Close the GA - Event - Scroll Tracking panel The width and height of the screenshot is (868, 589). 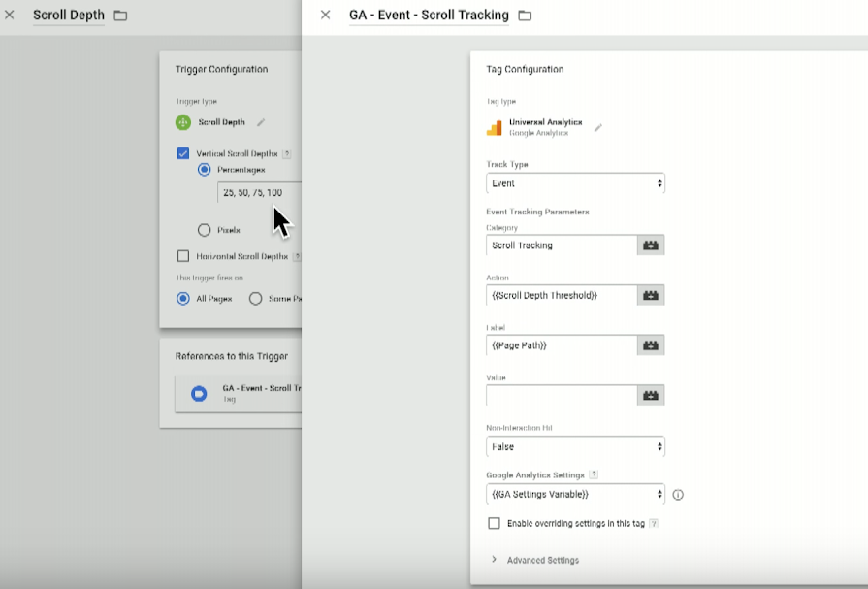point(326,15)
